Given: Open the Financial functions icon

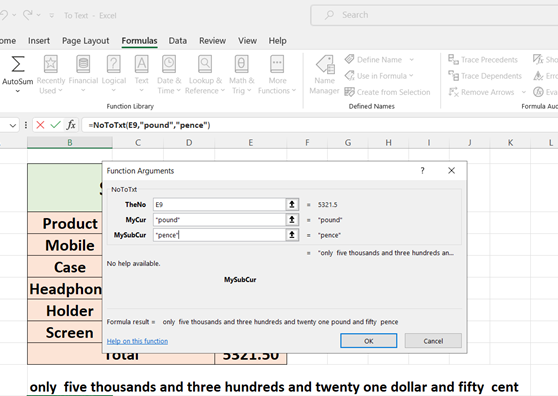Looking at the screenshot, I should point(83,64).
